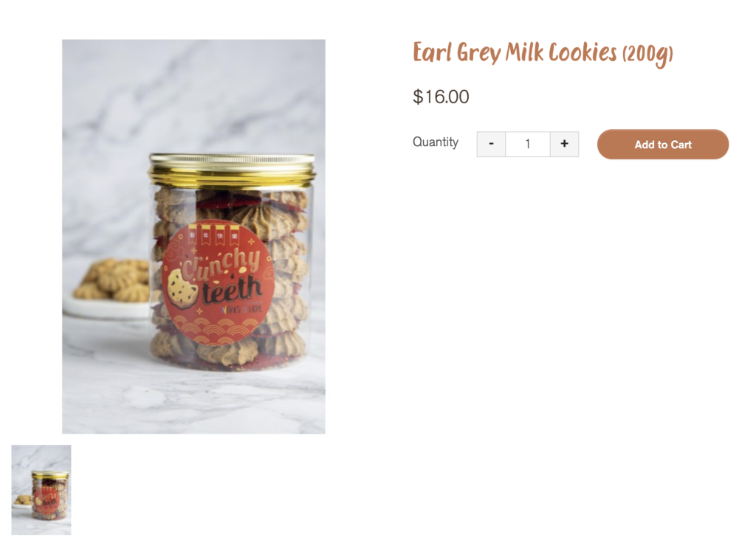Screen dimensions: 756x551
Task: Click the festive banner flags on the label
Action: pos(213,234)
